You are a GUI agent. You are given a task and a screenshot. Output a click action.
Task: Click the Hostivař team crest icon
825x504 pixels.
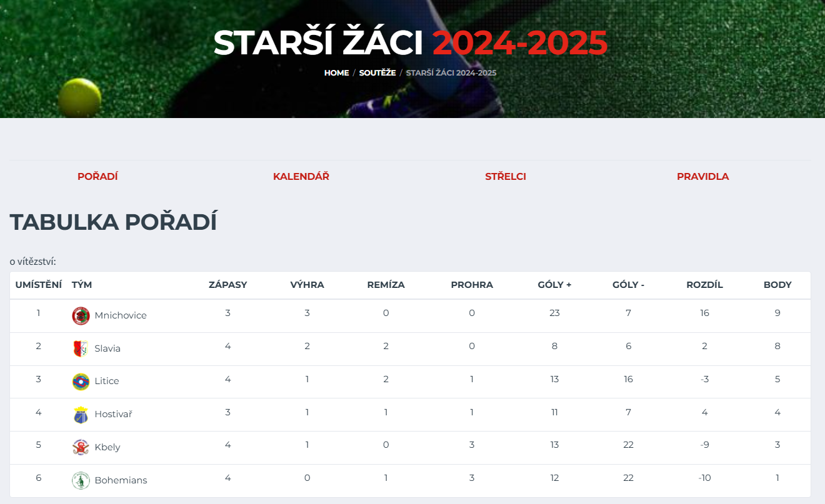coord(81,415)
